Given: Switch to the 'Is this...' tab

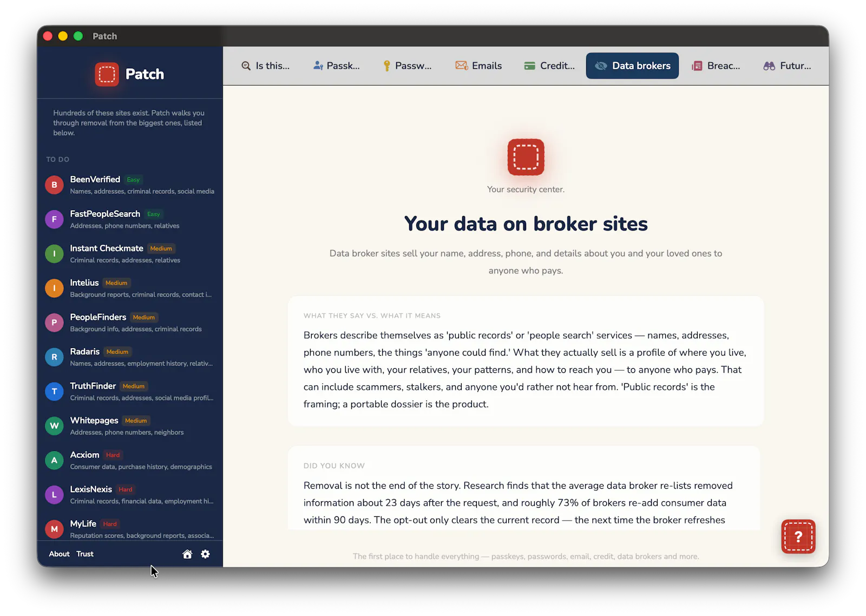Looking at the screenshot, I should tap(265, 65).
